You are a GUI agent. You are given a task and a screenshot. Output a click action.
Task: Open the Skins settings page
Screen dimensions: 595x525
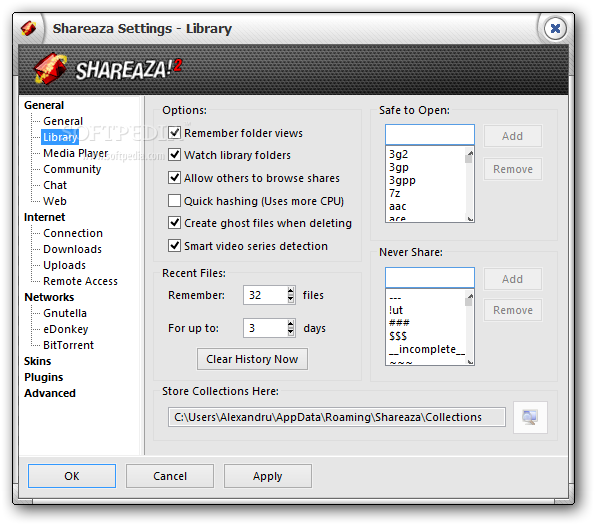tap(37, 361)
